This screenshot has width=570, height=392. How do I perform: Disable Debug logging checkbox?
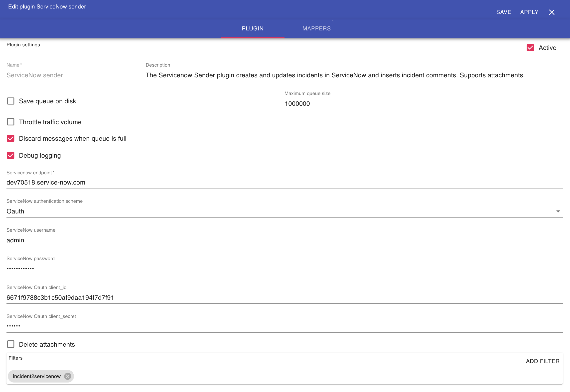click(11, 155)
